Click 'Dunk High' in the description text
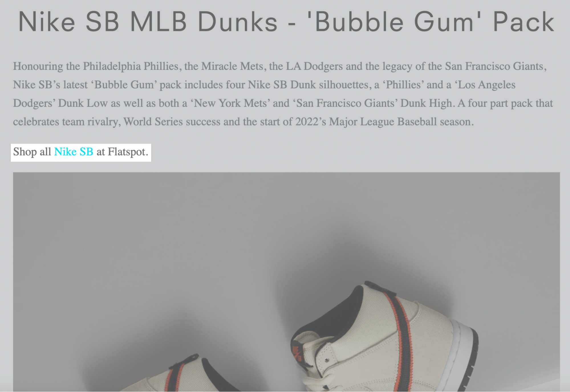Screen dimensions: 570x392 (x=426, y=103)
